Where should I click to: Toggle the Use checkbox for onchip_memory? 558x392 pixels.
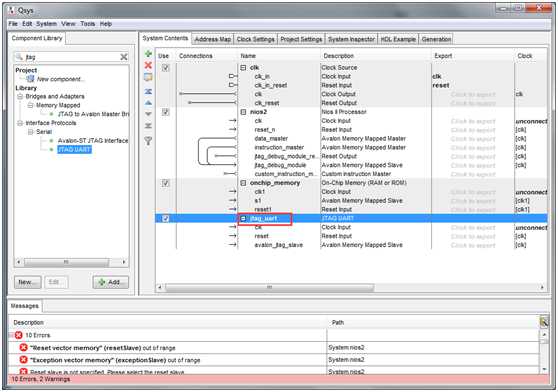(165, 183)
